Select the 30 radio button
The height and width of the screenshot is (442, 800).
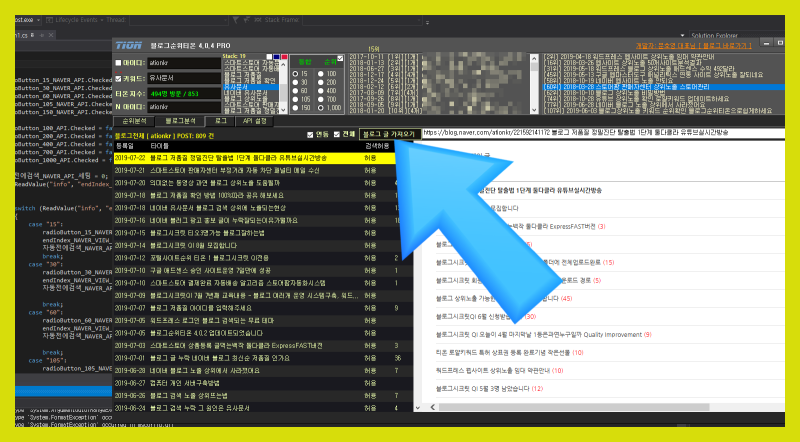(x=295, y=82)
